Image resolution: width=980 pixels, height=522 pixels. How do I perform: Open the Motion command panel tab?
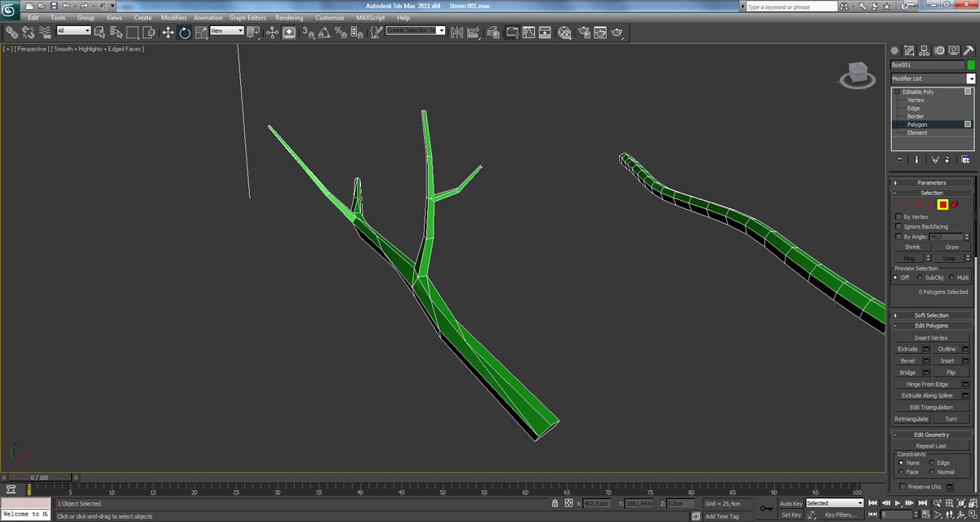pos(940,51)
